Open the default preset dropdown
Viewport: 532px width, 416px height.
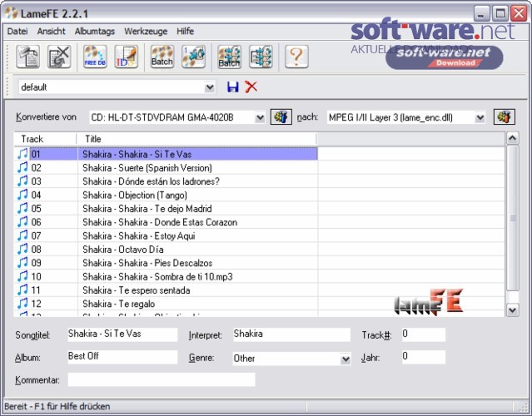click(210, 87)
